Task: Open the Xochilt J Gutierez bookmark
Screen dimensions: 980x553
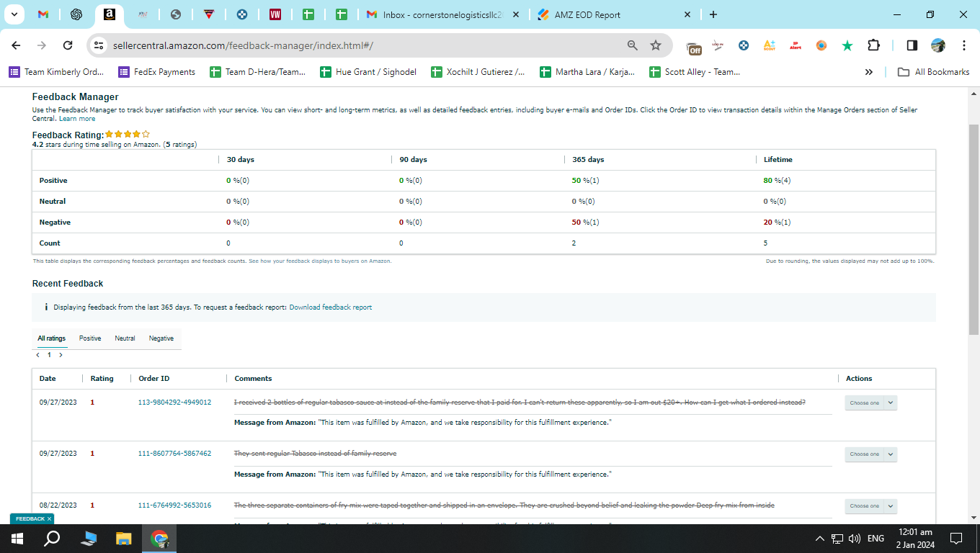Action: [x=477, y=72]
